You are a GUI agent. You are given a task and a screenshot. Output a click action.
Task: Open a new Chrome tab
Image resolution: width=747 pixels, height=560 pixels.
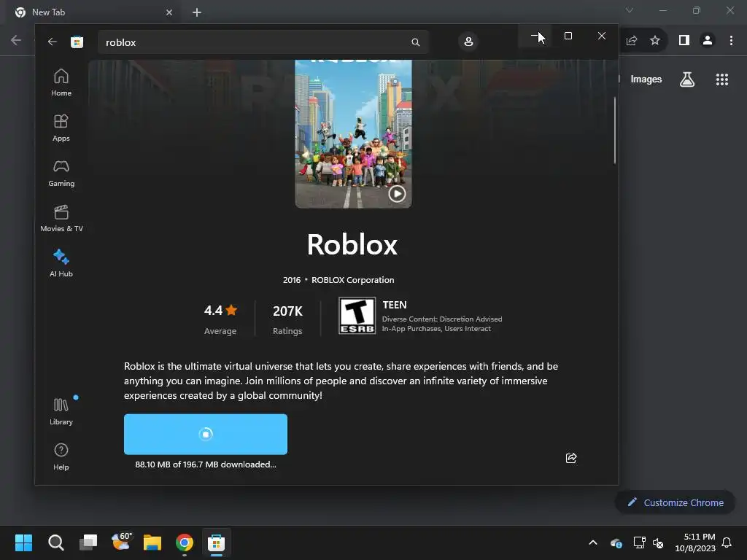tap(197, 12)
